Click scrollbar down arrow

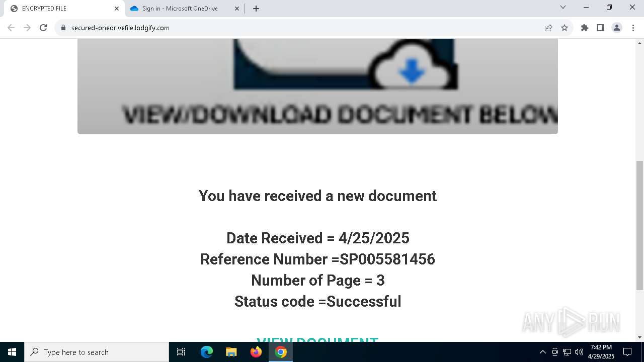(x=639, y=337)
